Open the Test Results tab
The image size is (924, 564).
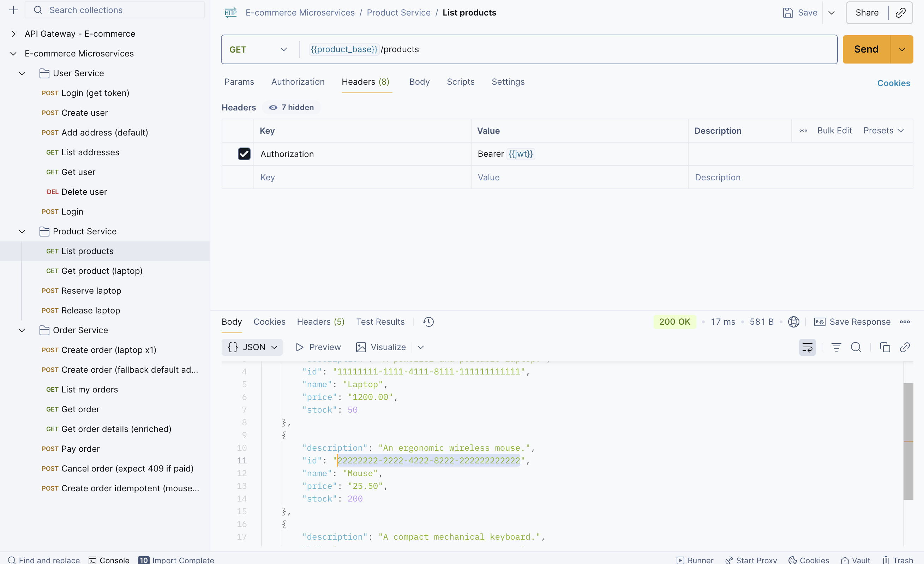[380, 322]
